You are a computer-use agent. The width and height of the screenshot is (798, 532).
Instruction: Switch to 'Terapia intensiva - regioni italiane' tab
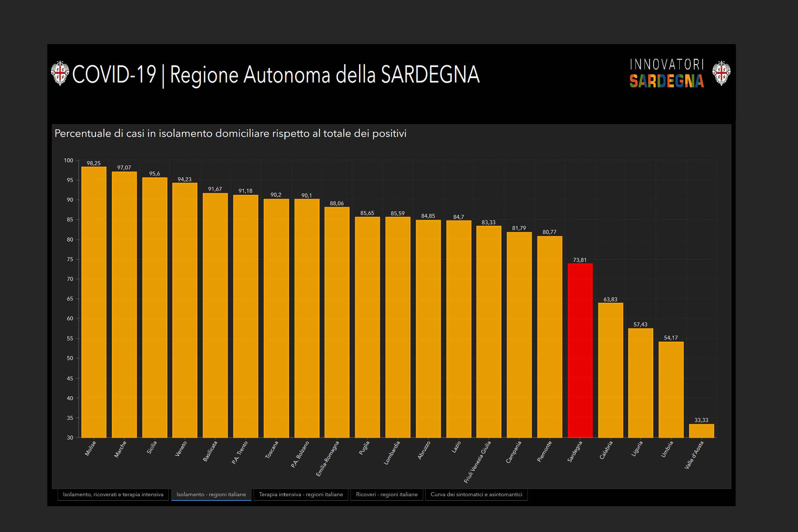point(301,494)
